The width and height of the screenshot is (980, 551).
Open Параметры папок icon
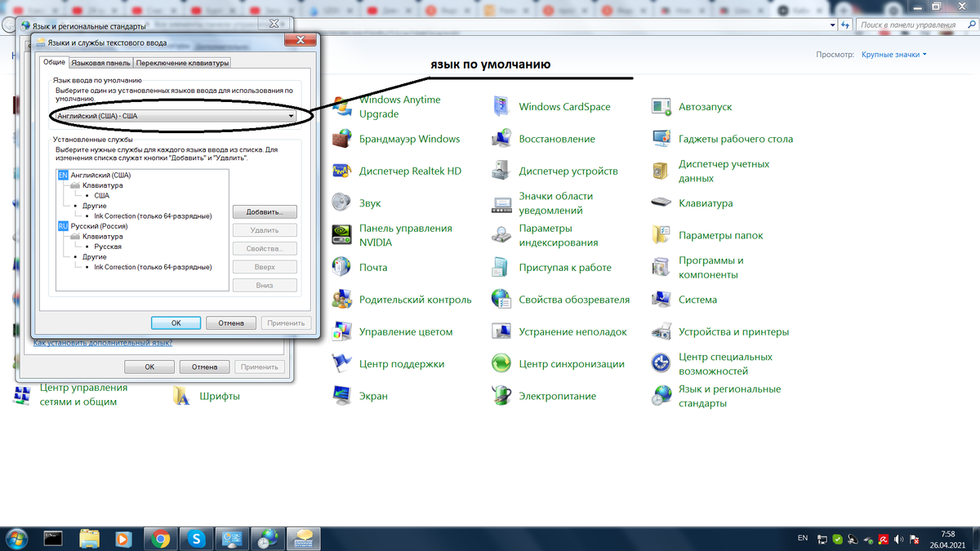(x=661, y=235)
